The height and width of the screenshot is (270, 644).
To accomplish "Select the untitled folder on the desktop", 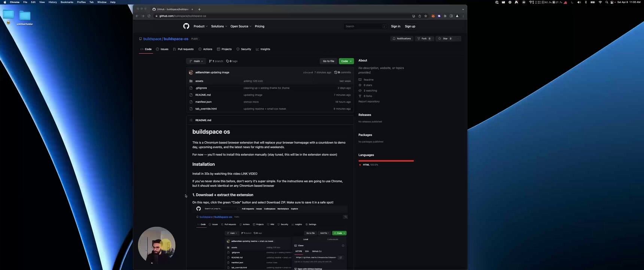I will click(x=25, y=18).
